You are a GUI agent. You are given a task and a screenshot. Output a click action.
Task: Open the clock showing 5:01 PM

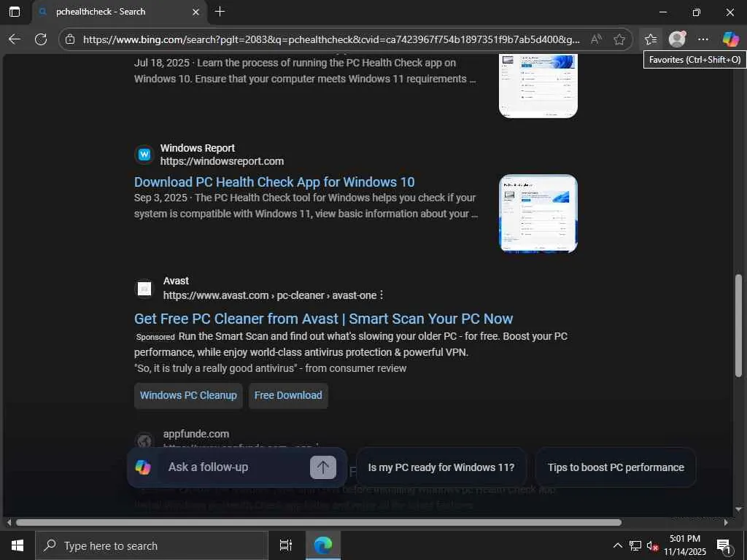(685, 545)
